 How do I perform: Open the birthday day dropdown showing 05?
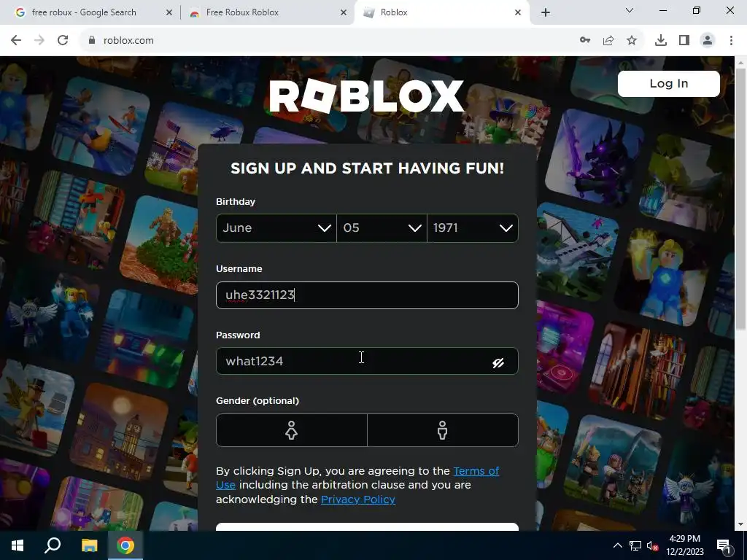tap(382, 228)
